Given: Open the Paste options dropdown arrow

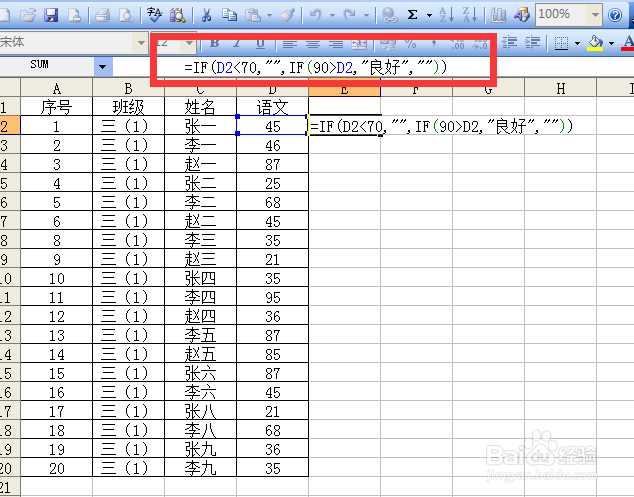Looking at the screenshot, I should coord(269,16).
